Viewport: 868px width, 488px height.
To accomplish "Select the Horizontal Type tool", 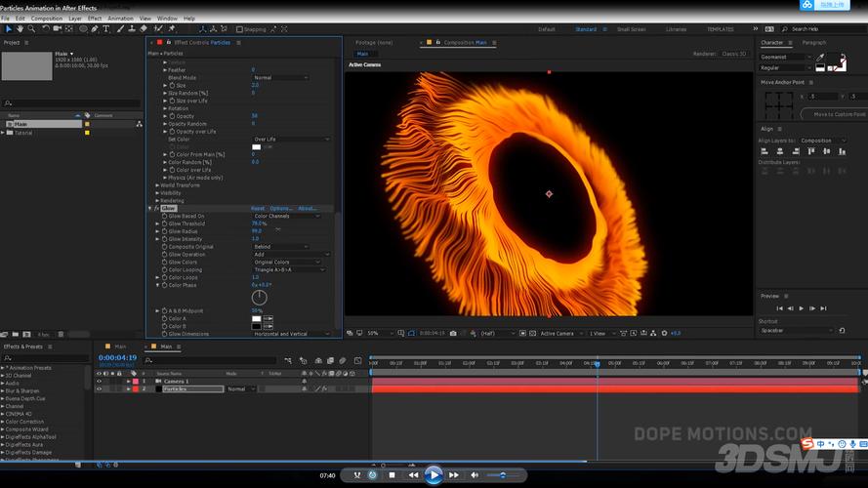I will (x=106, y=28).
